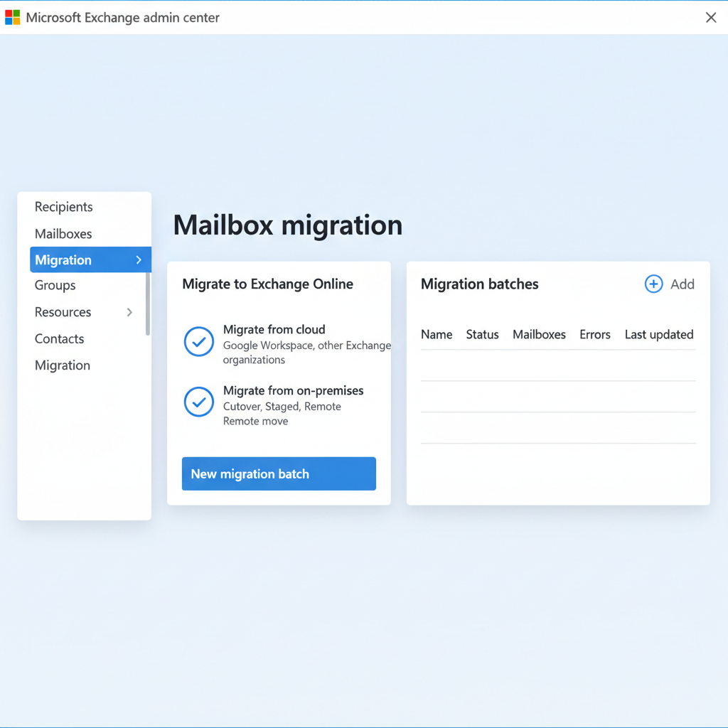Open Groups in the sidebar
Image resolution: width=728 pixels, height=728 pixels.
pos(55,285)
